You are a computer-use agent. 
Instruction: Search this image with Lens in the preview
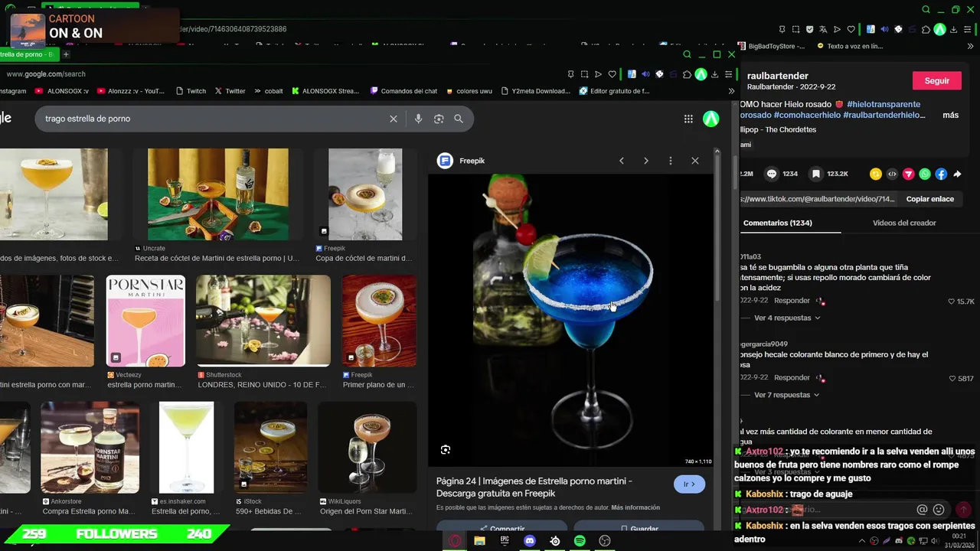click(446, 450)
